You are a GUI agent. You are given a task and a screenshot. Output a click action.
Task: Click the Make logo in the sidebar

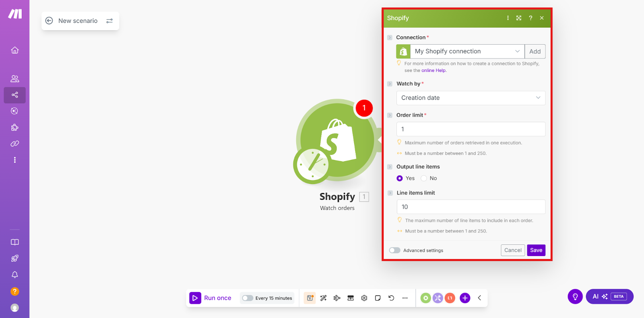click(x=15, y=14)
